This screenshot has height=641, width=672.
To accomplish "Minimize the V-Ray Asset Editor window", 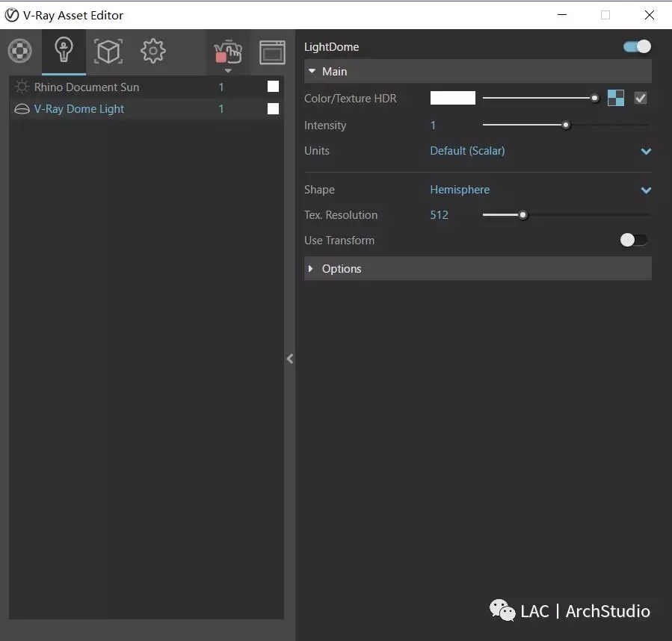I will (x=562, y=15).
